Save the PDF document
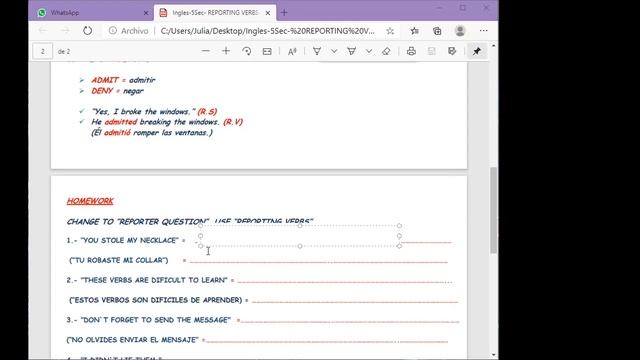This screenshot has width=640, height=360. coord(431,51)
